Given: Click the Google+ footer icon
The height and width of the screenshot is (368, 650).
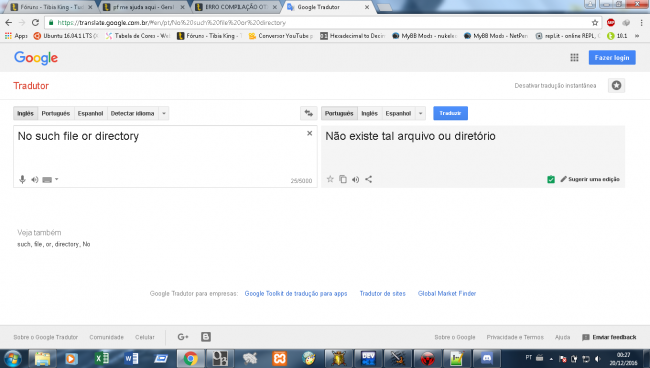Looking at the screenshot, I should tap(183, 337).
